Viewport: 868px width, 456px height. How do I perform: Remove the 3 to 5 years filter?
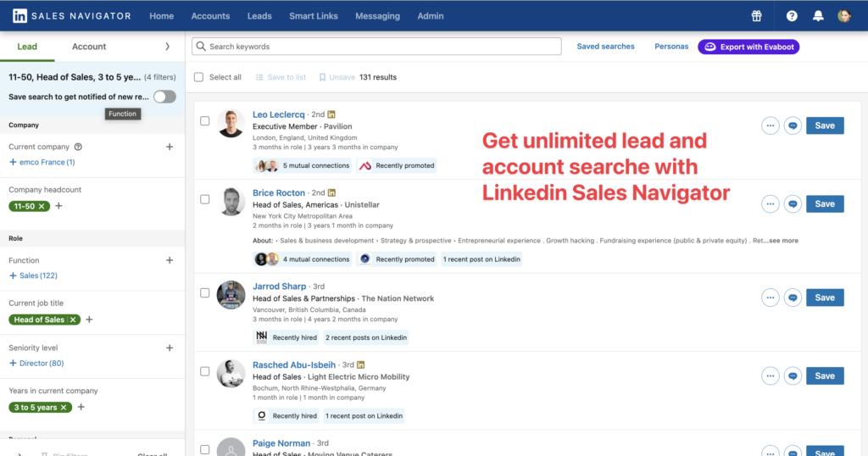[64, 408]
